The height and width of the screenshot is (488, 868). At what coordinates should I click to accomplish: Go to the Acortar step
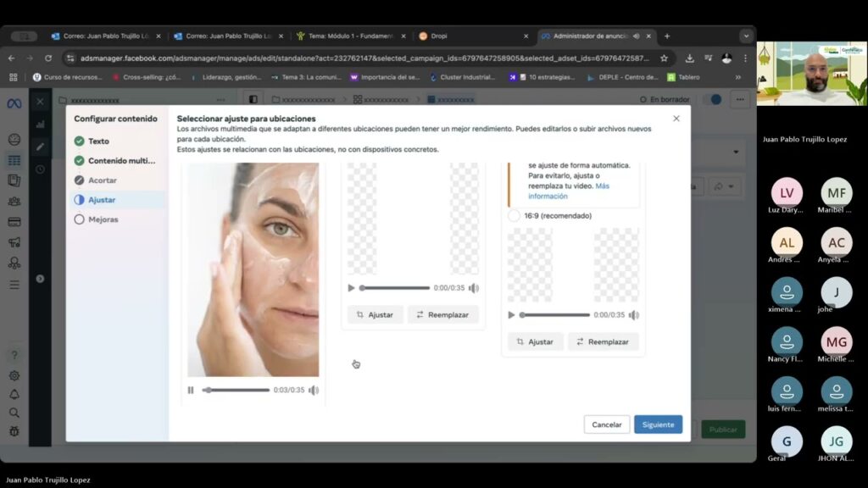pyautogui.click(x=80, y=180)
